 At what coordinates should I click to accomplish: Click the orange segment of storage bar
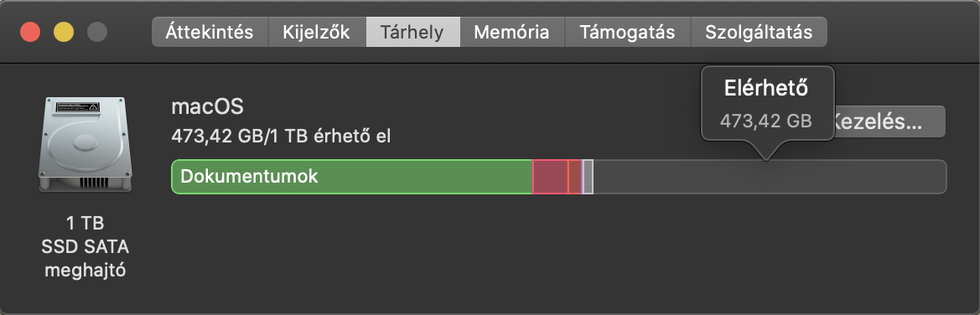[574, 177]
